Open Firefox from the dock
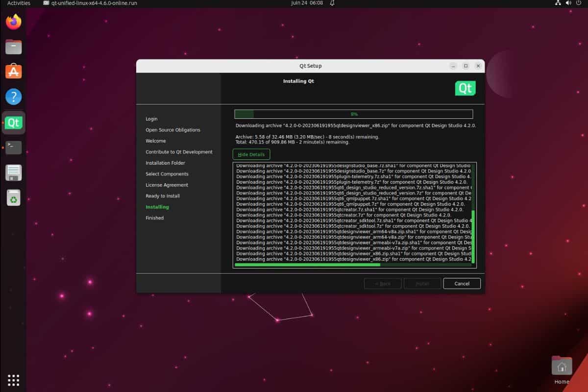This screenshot has height=392, width=588. pyautogui.click(x=14, y=22)
